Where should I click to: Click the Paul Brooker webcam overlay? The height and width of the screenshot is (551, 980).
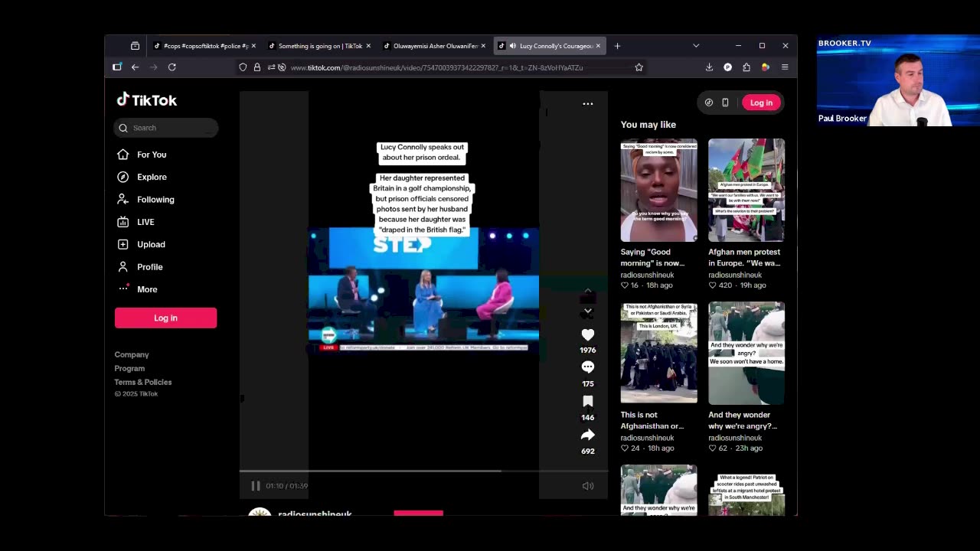click(898, 81)
